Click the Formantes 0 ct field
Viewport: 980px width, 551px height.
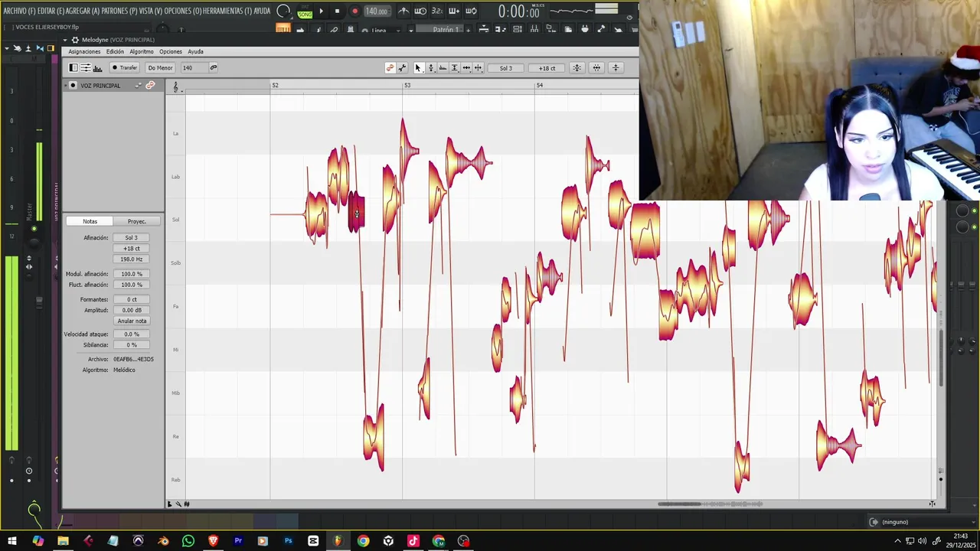(132, 300)
